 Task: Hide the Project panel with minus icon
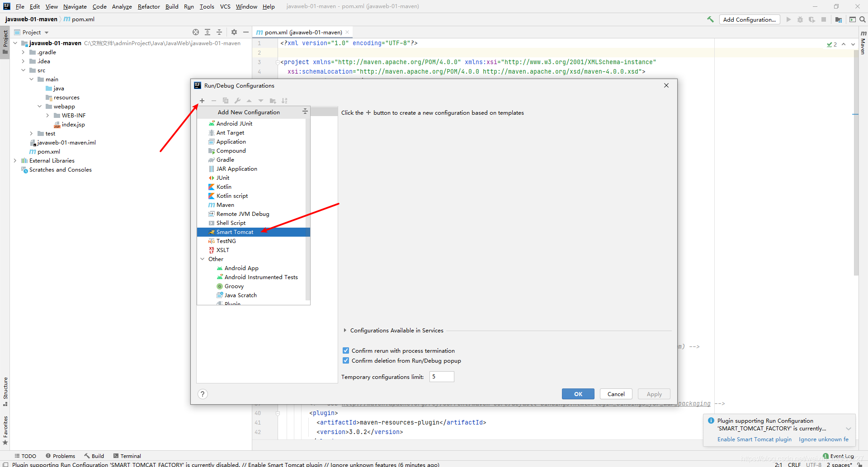click(x=246, y=32)
